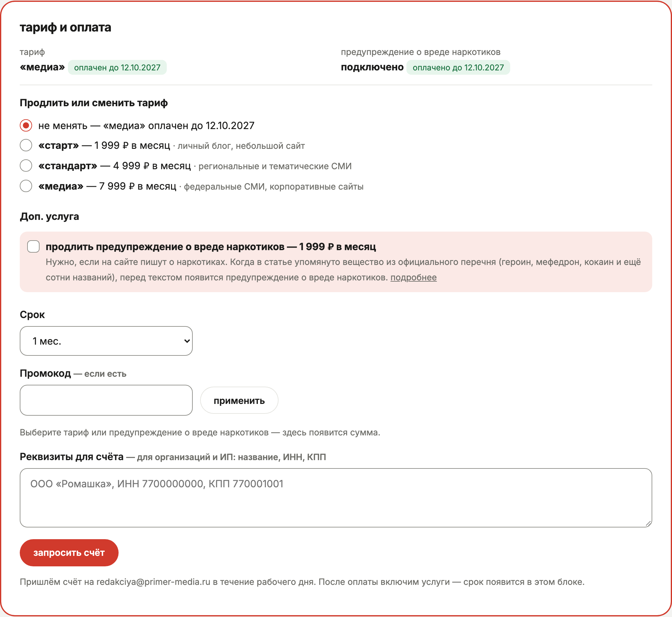Open the Срок dropdown showing 1 мес.

pos(106,341)
